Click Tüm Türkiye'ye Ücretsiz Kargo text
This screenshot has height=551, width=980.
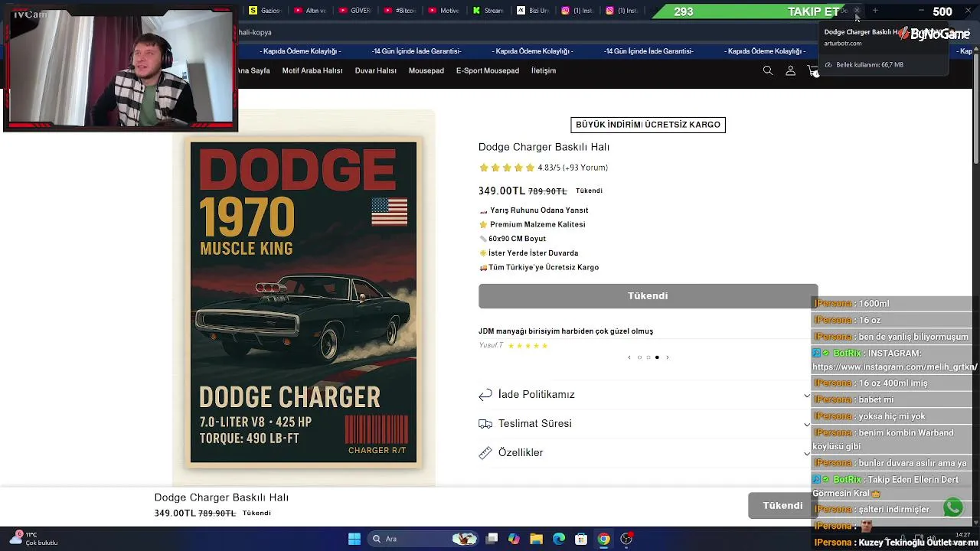tap(544, 267)
